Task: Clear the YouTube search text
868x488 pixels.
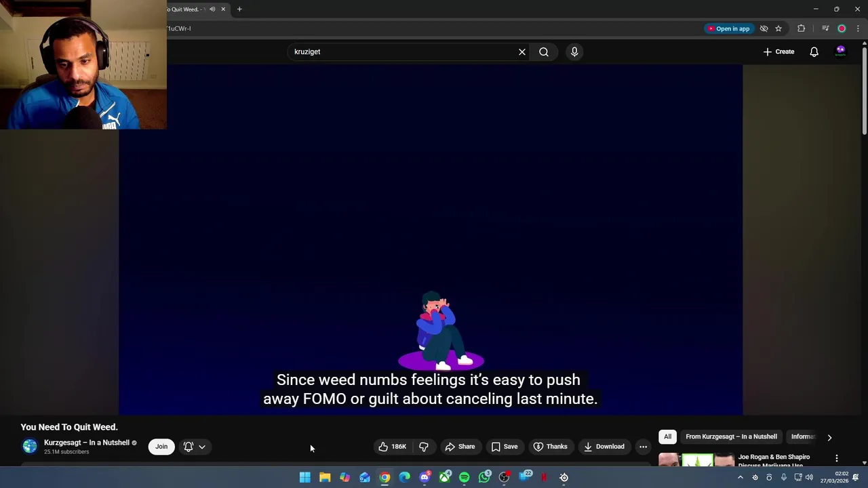Action: point(522,52)
